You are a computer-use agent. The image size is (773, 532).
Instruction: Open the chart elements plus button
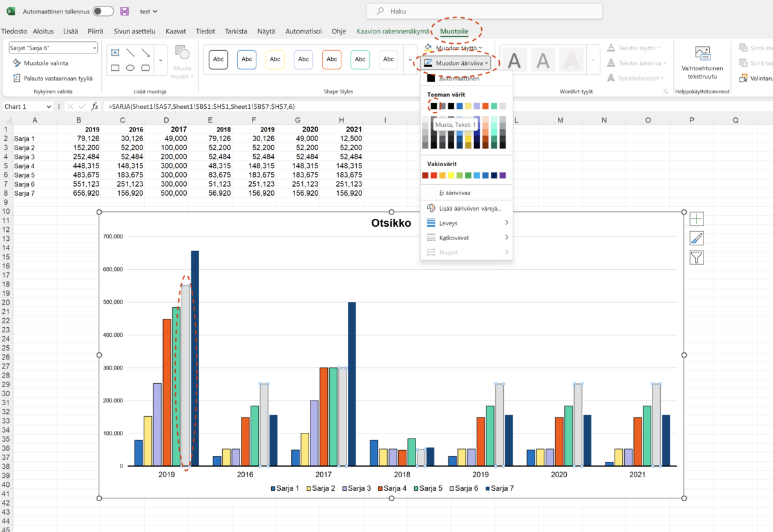pos(696,219)
